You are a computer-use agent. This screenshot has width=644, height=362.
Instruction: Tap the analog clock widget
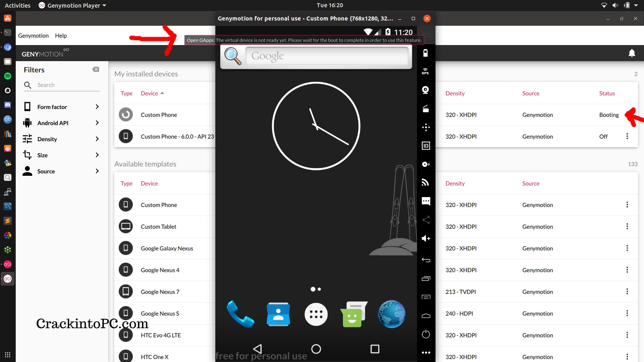click(316, 126)
